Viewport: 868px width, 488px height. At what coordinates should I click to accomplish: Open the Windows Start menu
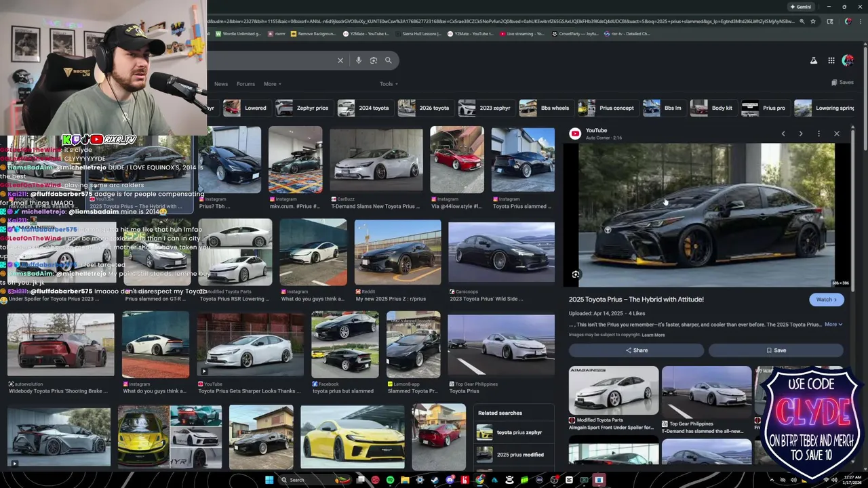click(269, 480)
